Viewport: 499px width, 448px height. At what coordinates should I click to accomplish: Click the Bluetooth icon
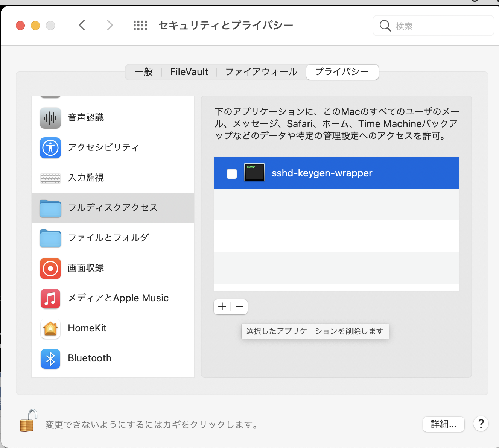pos(50,358)
